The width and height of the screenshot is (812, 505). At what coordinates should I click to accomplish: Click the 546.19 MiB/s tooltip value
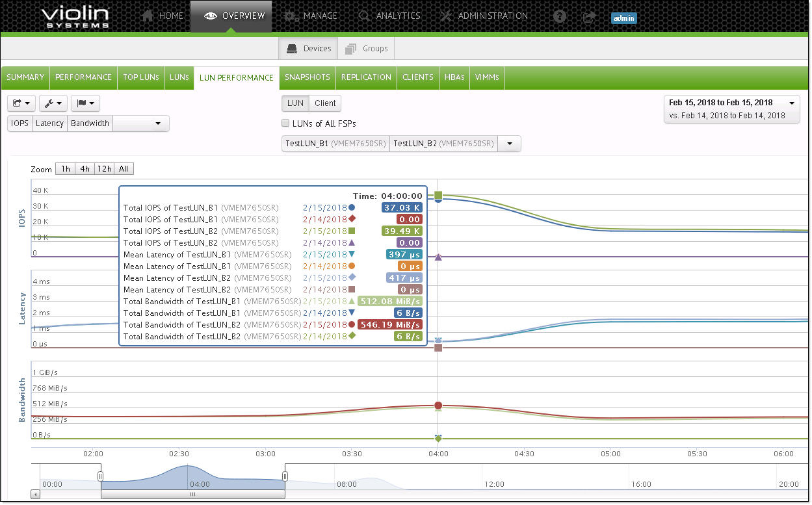(390, 324)
